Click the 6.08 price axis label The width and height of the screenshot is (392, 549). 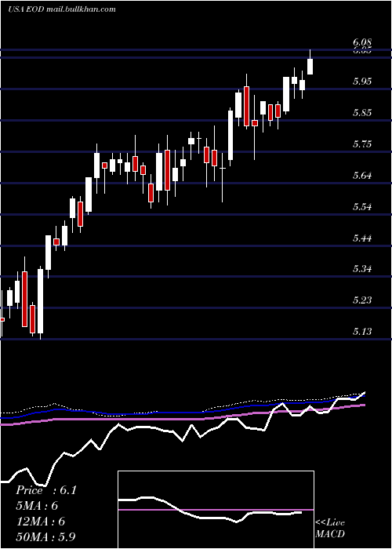362,42
